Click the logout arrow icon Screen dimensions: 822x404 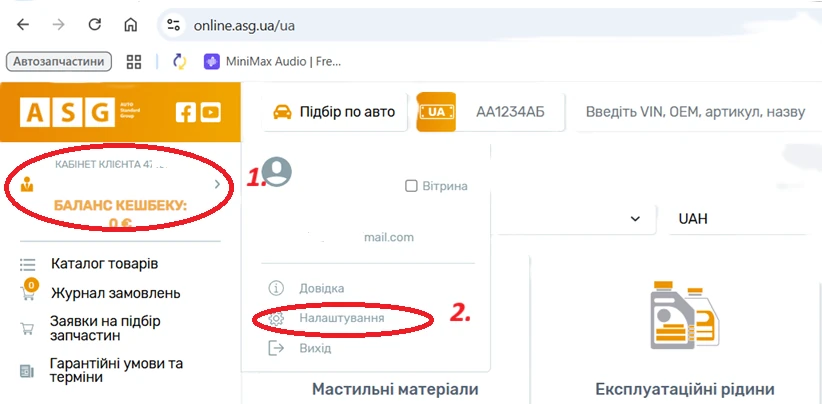click(x=276, y=348)
